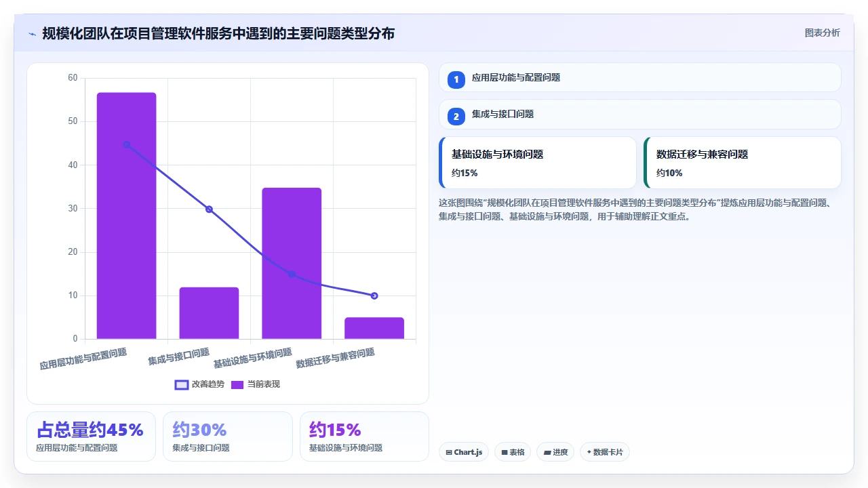868x488 pixels.
Task: Open the 数据迁移与兼容问题 card
Action: [743, 163]
